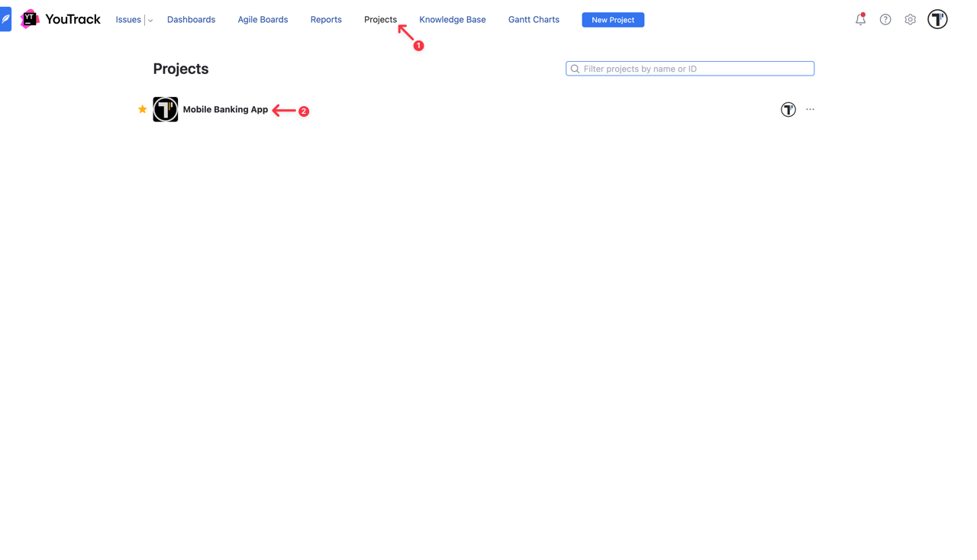Go to the Issues page
The height and width of the screenshot is (560, 977).
[x=128, y=20]
